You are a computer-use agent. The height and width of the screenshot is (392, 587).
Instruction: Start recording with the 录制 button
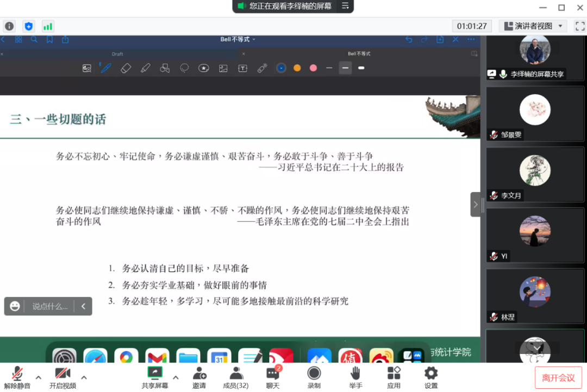point(314,374)
